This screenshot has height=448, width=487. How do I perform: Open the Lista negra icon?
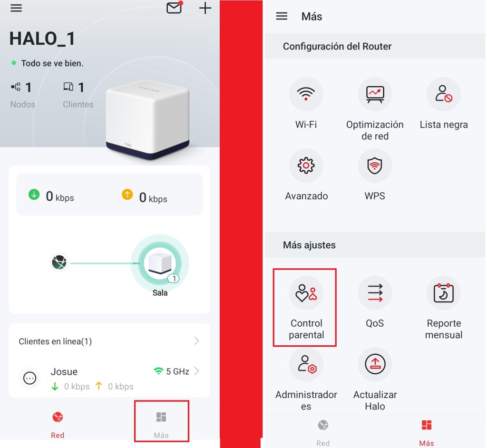(443, 94)
